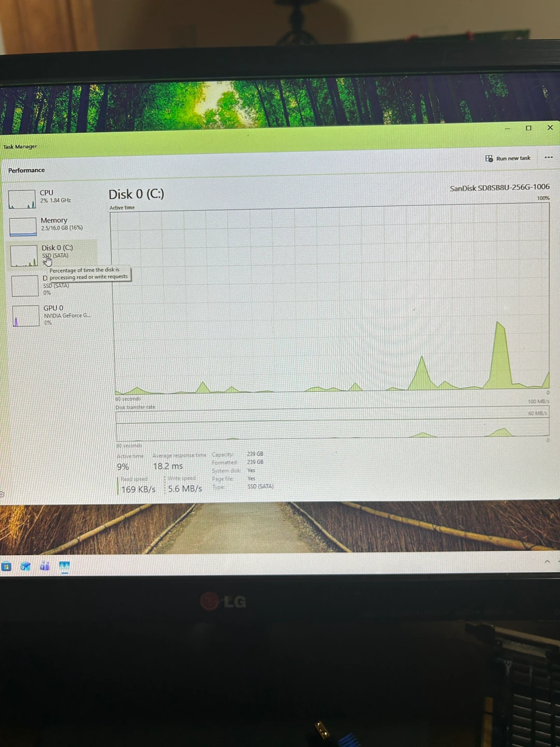Viewport: 560px width, 747px height.
Task: Click inside the Active time graph
Action: [x=331, y=298]
